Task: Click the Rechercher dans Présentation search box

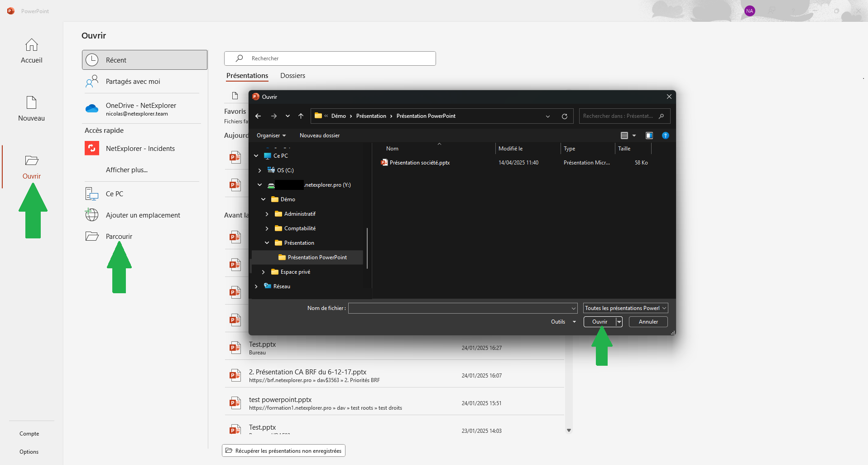Action: (624, 116)
